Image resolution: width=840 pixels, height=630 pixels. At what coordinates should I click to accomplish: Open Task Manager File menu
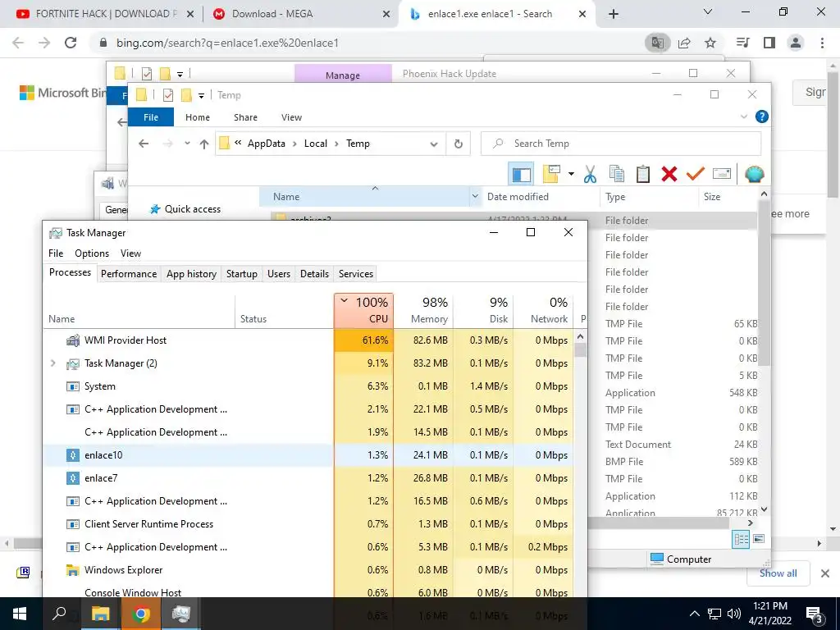click(56, 253)
